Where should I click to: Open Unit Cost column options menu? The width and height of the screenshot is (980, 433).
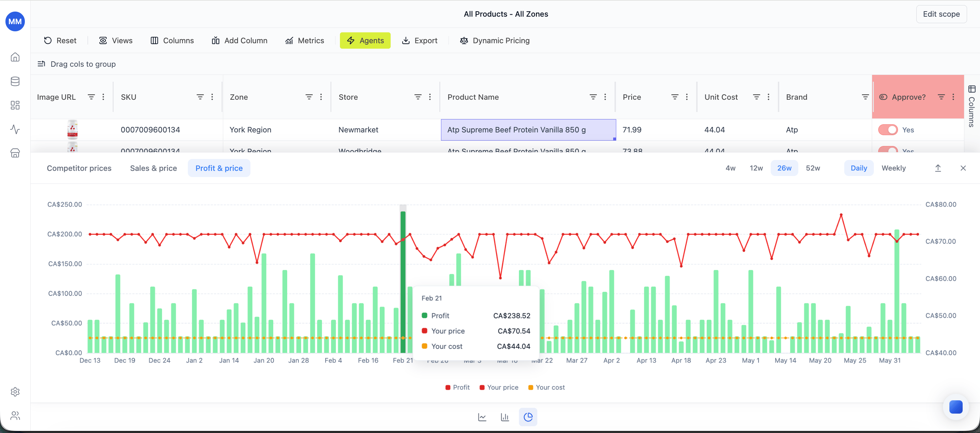(x=768, y=97)
